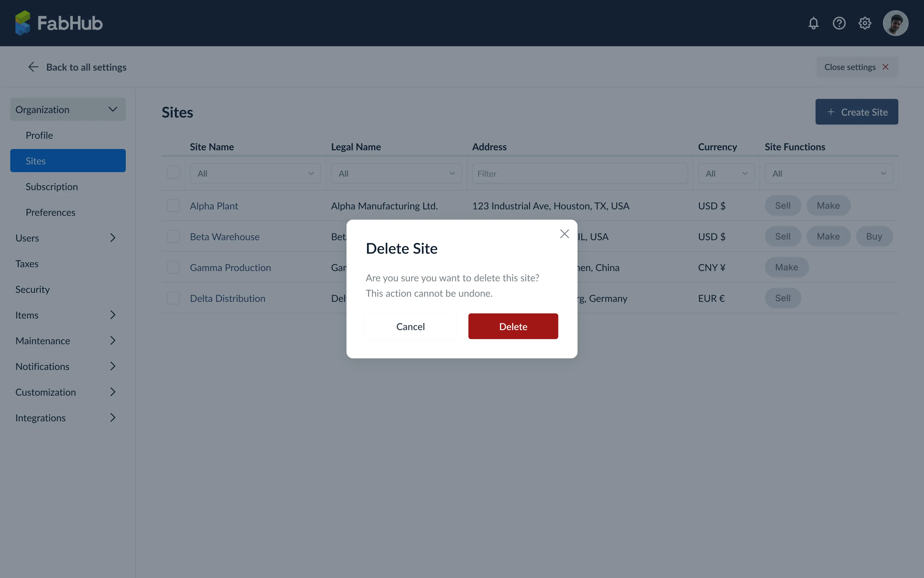Expand the Maintenance section chevron
The image size is (924, 578).
coord(113,341)
